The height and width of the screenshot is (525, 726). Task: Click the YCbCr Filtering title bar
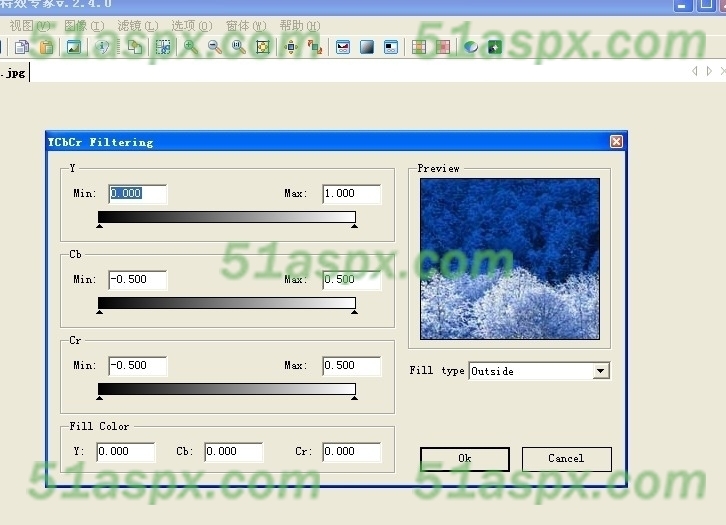point(337,142)
